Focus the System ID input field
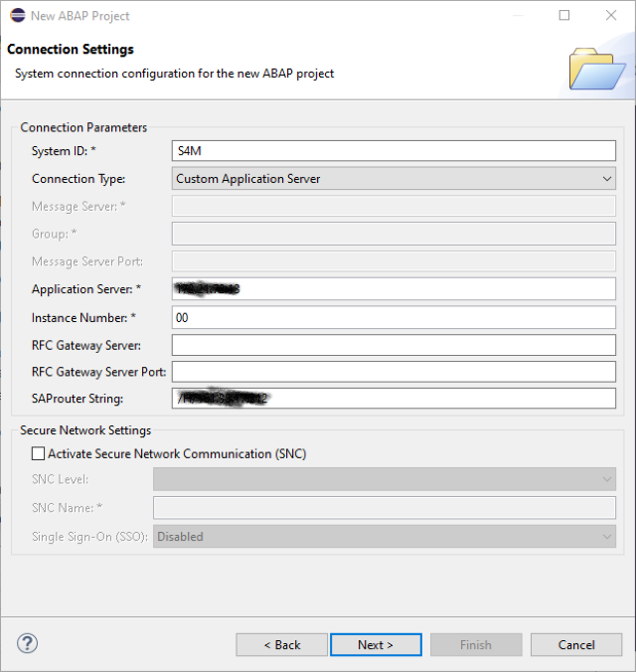The image size is (636, 672). click(x=394, y=151)
